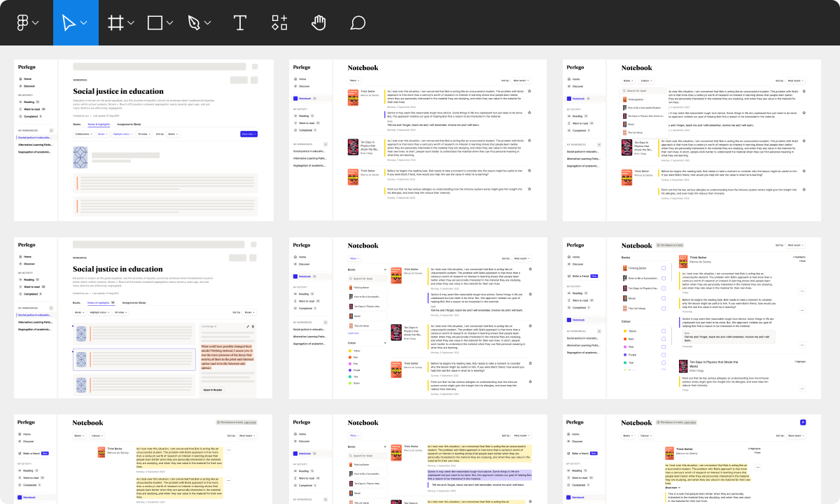
Task: Select the Comment tool
Action: 358,22
